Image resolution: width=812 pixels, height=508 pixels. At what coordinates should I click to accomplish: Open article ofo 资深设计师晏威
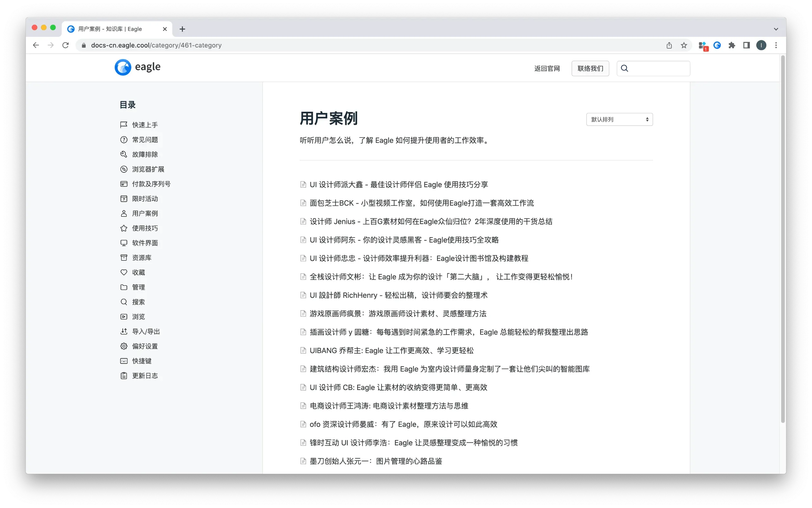[403, 424]
